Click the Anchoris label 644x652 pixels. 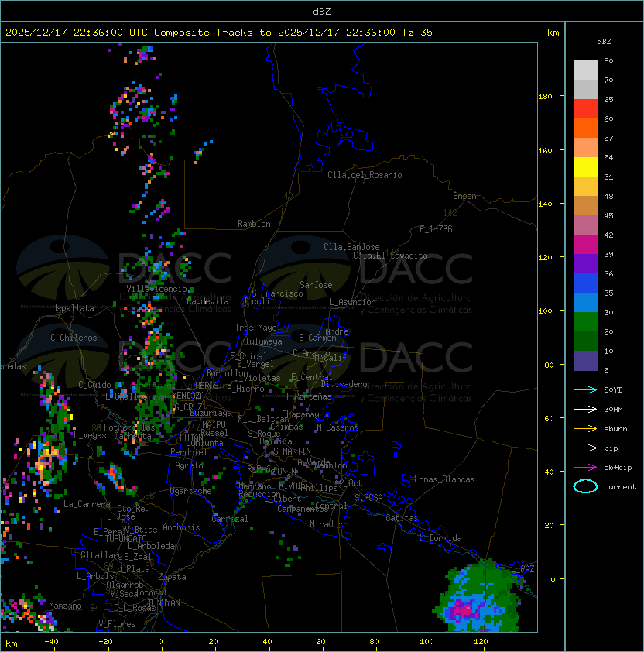tap(181, 527)
